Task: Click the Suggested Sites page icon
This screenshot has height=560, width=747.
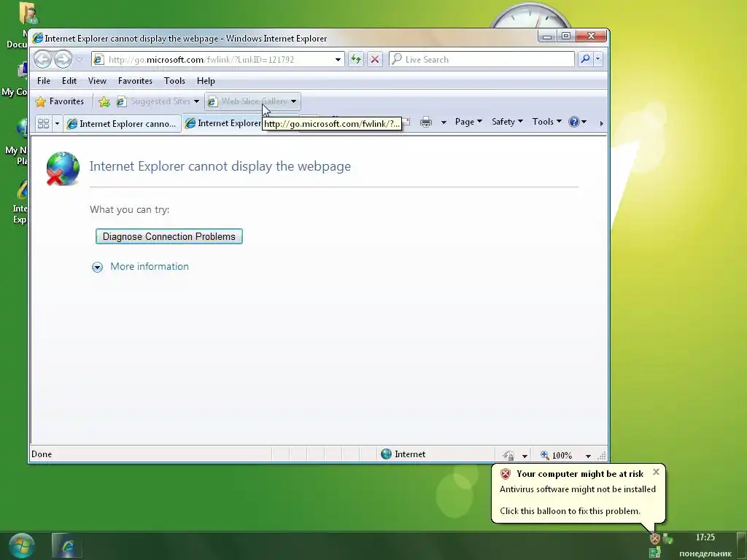Action: tap(122, 101)
